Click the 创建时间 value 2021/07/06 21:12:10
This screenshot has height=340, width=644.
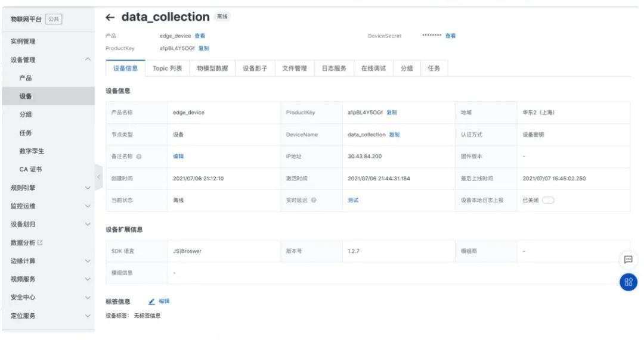199,179
